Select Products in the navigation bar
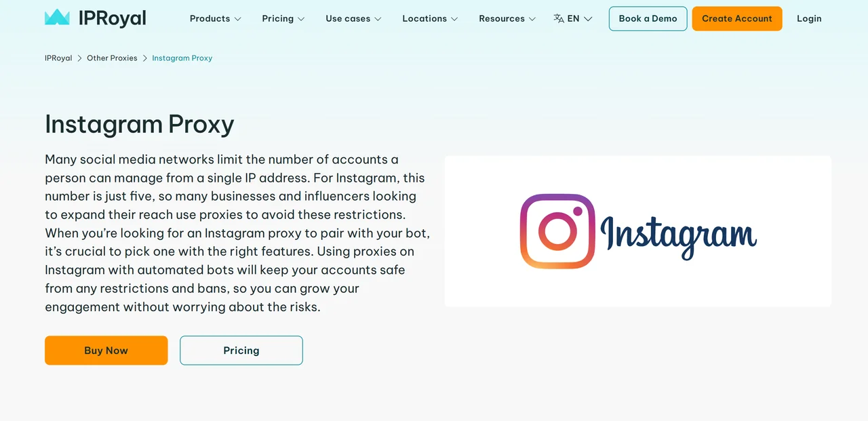 pos(210,18)
